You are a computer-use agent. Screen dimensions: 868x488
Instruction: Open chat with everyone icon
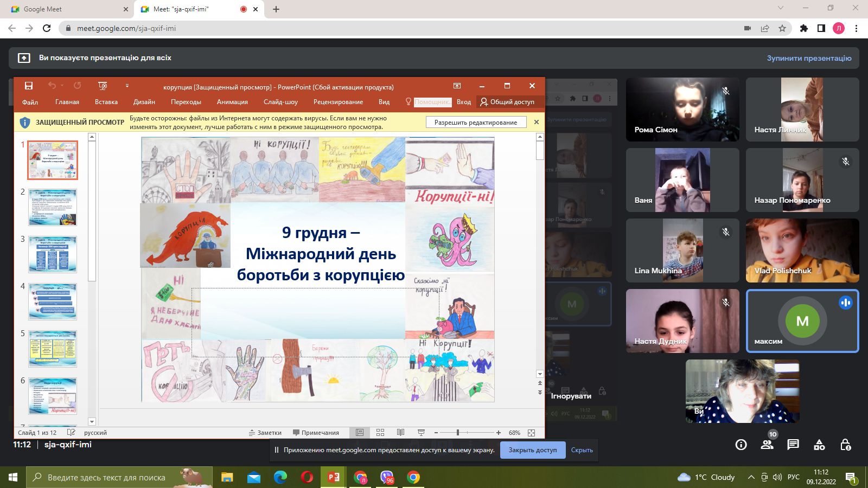[x=793, y=445]
